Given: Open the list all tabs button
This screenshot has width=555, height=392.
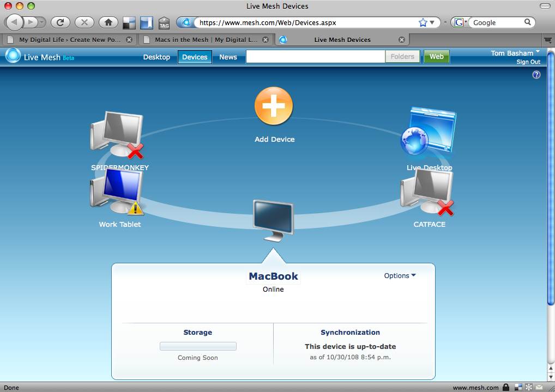Looking at the screenshot, I should pos(548,40).
